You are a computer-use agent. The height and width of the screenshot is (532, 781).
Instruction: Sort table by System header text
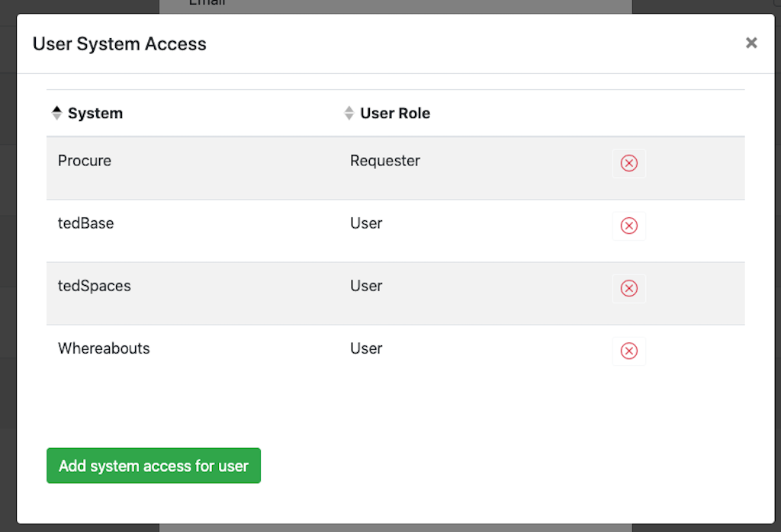click(x=95, y=114)
